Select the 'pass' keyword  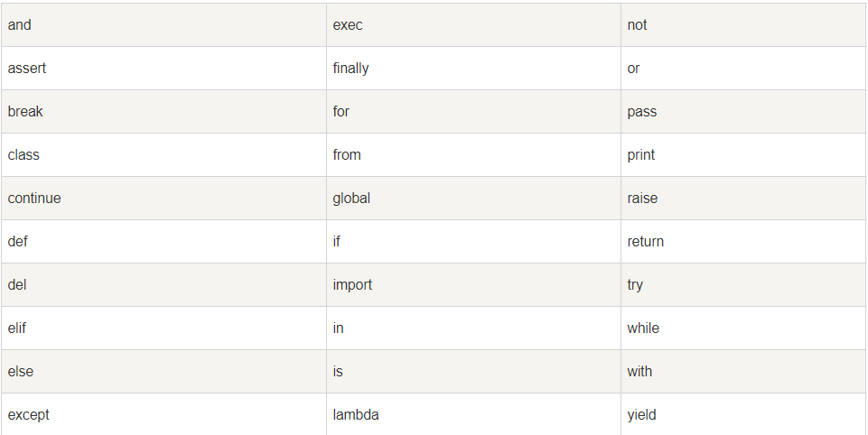pos(642,112)
